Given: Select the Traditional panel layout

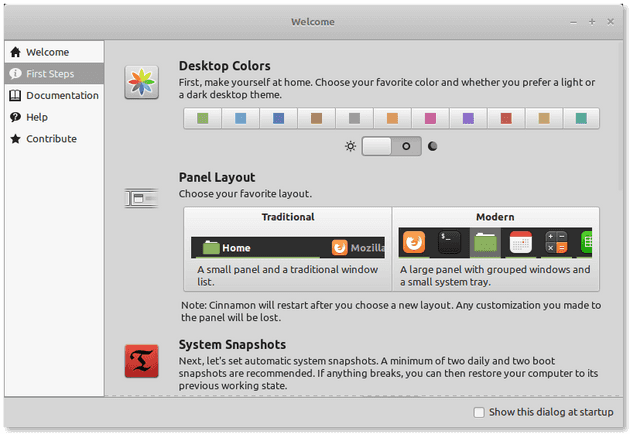Looking at the screenshot, I should point(288,249).
